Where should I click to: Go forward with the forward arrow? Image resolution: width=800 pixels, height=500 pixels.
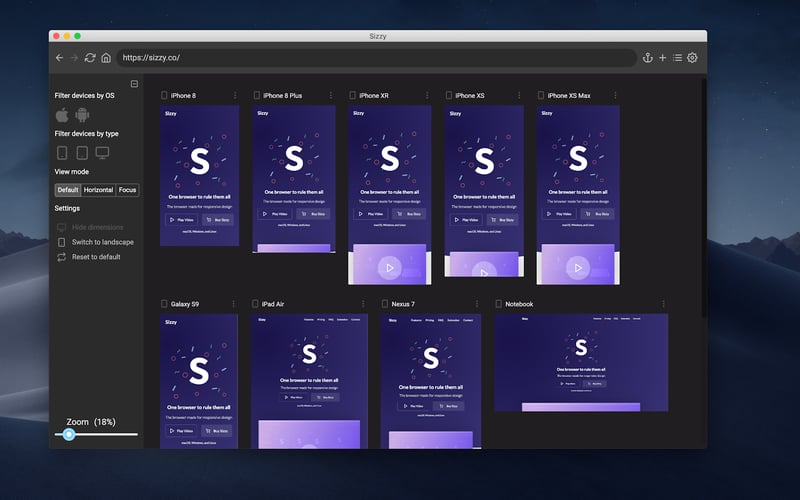tap(74, 58)
